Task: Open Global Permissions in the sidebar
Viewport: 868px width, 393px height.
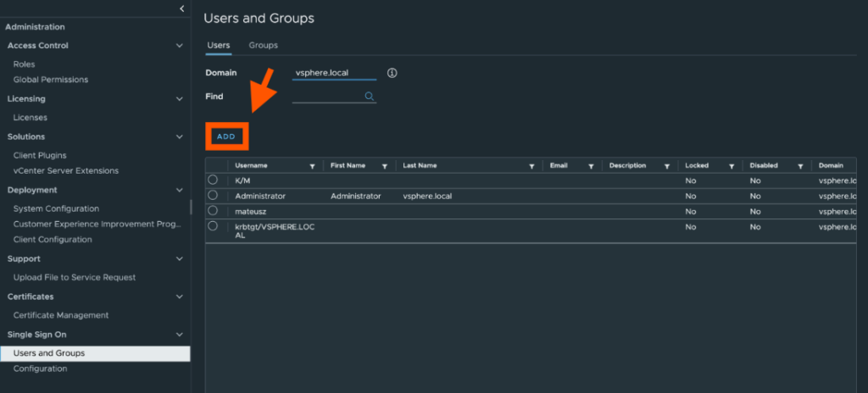Action: [51, 80]
